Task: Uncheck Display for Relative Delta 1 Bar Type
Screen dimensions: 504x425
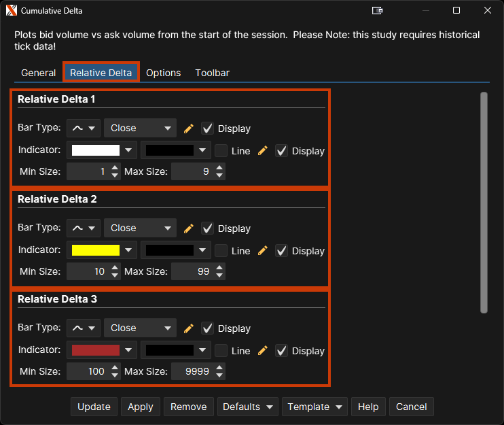Action: coord(208,129)
